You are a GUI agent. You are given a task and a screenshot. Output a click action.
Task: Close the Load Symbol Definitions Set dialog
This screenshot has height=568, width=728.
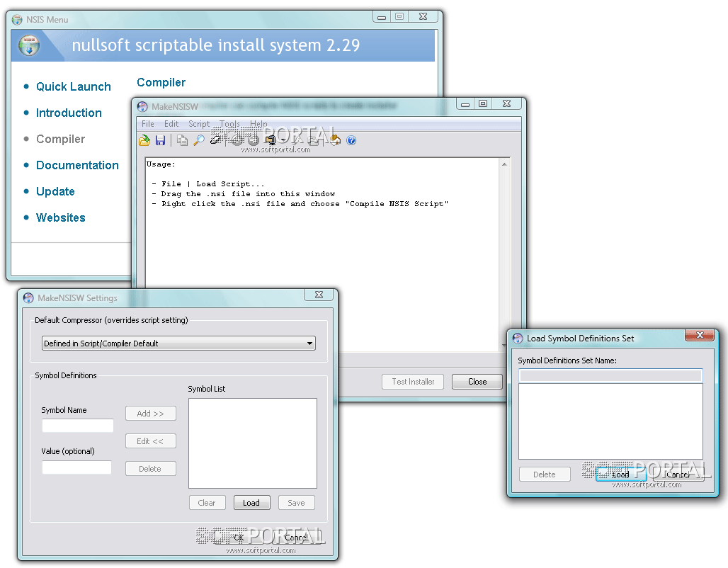click(700, 335)
